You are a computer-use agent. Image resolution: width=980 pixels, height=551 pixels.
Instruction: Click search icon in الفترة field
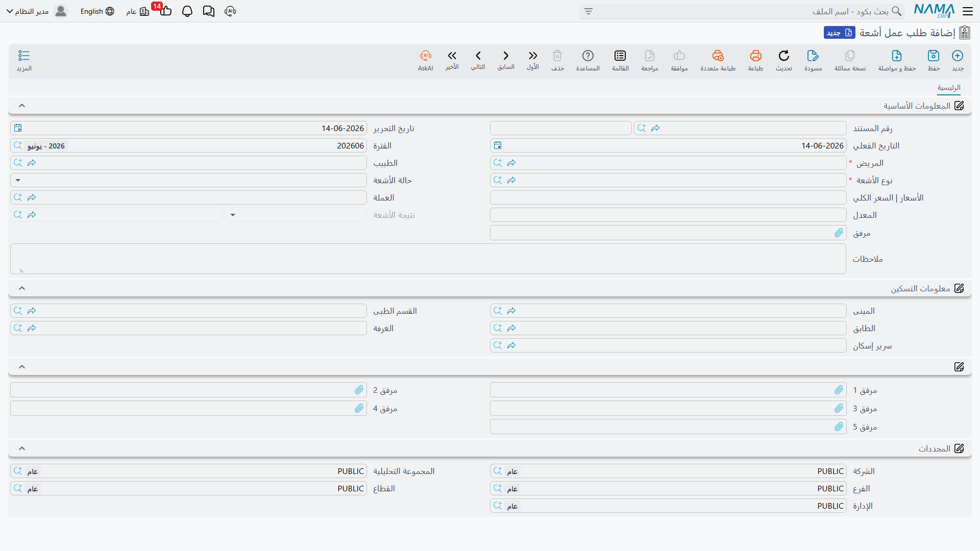18,145
